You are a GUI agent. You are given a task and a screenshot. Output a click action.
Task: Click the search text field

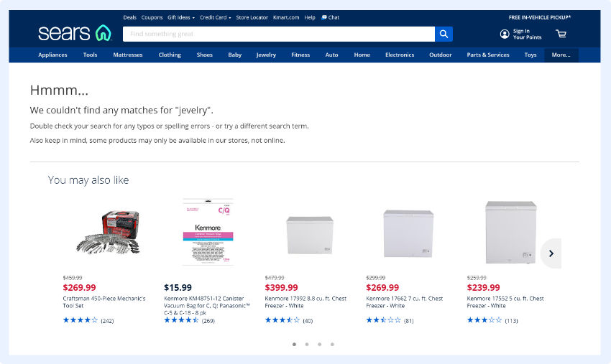[x=278, y=34]
